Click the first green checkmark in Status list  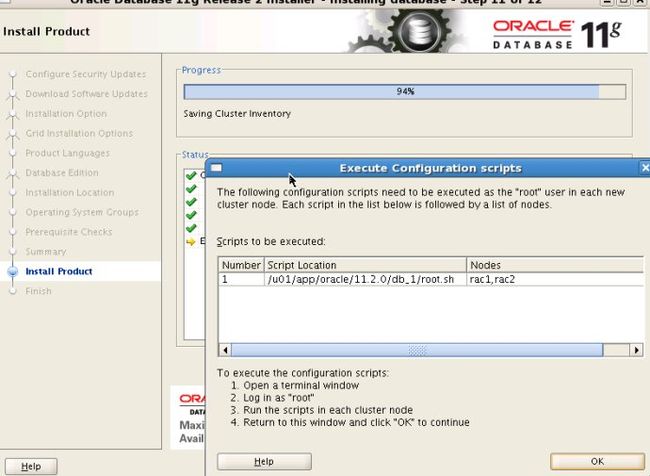point(191,176)
